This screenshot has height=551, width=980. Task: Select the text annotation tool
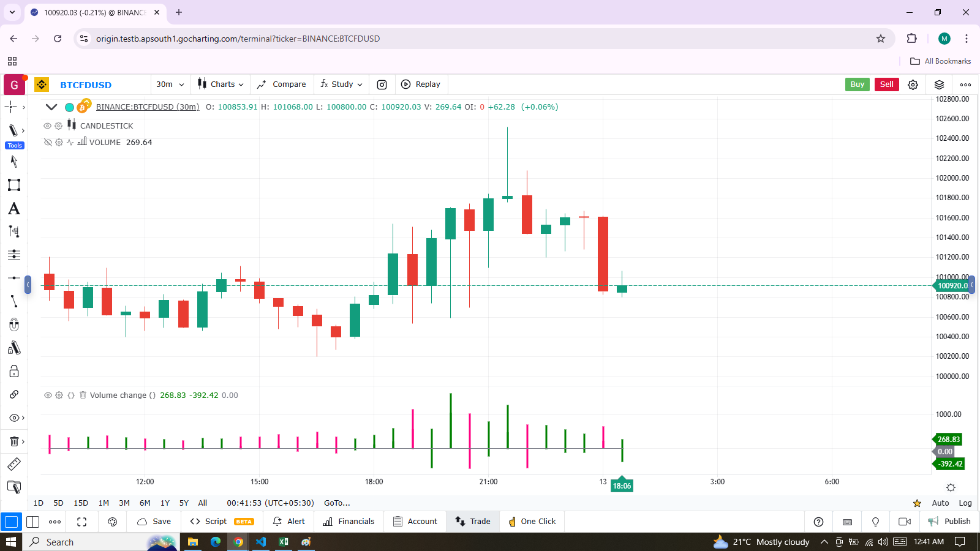coord(14,209)
